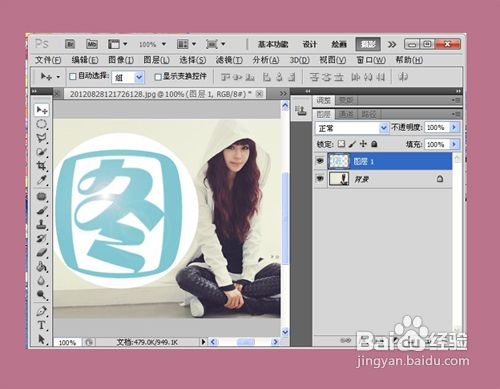Select the Pen tool
The height and width of the screenshot is (389, 500).
point(41,311)
